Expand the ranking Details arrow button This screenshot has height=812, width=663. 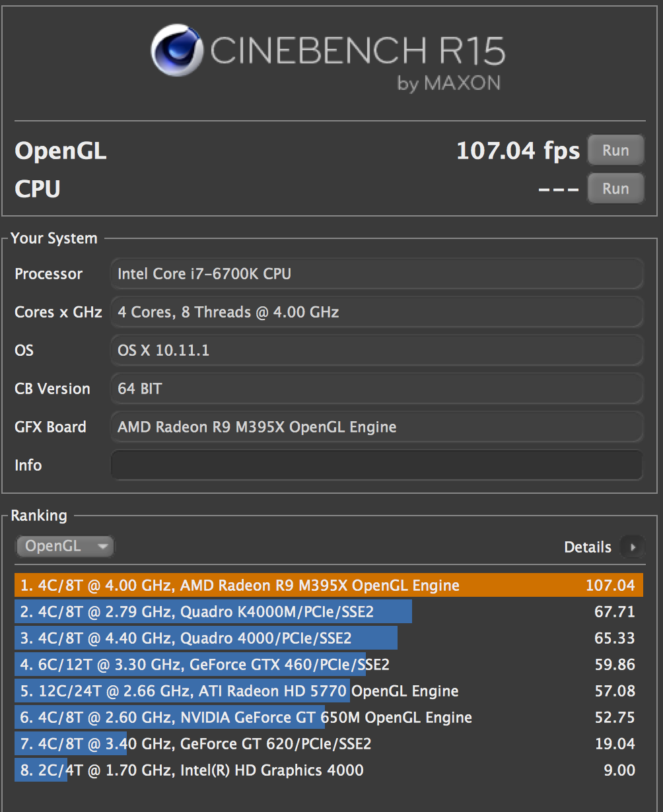click(x=633, y=547)
